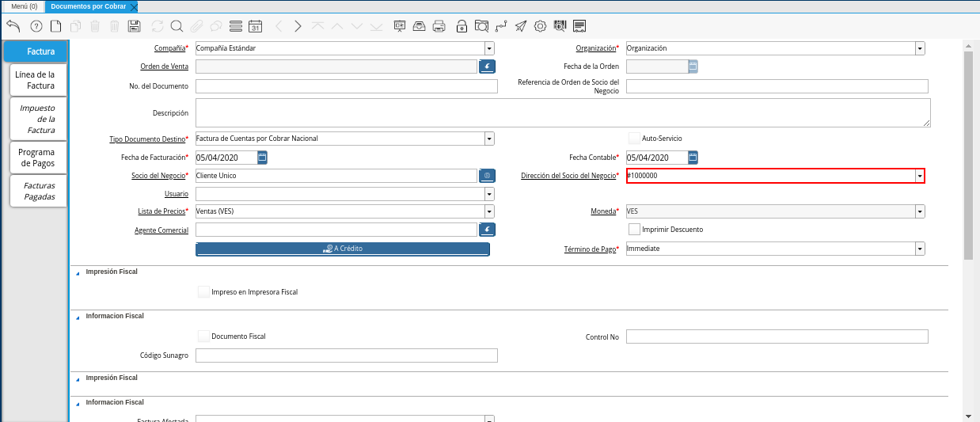Open the Lista de Precios dropdown
This screenshot has height=422, width=980.
(489, 211)
